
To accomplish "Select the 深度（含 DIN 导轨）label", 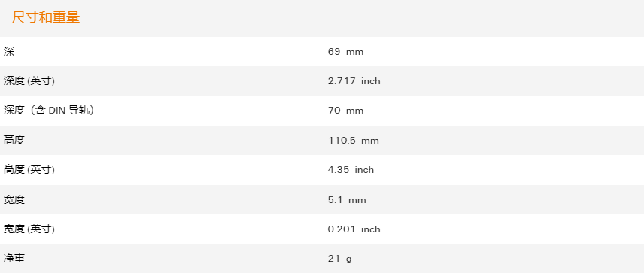I will tap(50, 111).
